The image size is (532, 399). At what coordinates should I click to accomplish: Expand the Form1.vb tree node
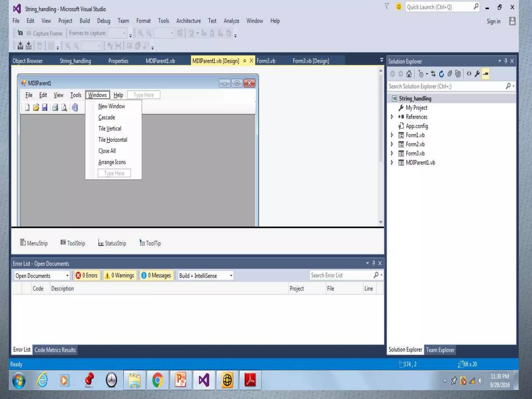[392, 135]
